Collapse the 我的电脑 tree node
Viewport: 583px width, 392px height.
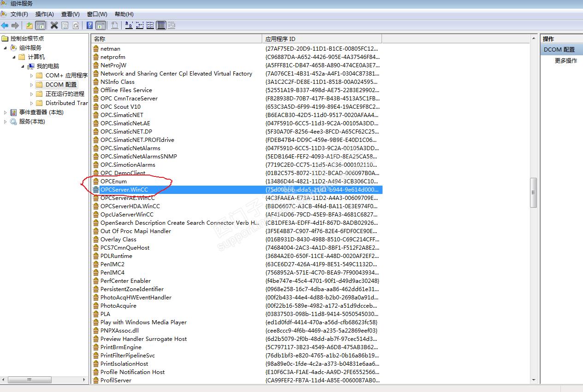23,66
